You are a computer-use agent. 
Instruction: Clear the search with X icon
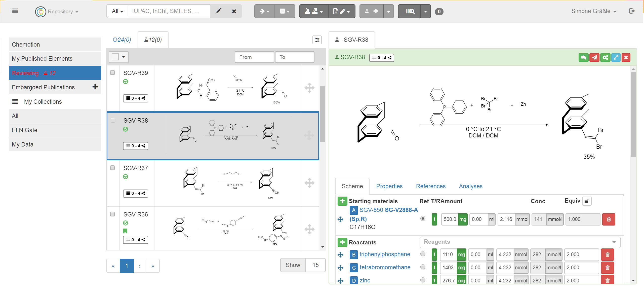click(x=234, y=11)
